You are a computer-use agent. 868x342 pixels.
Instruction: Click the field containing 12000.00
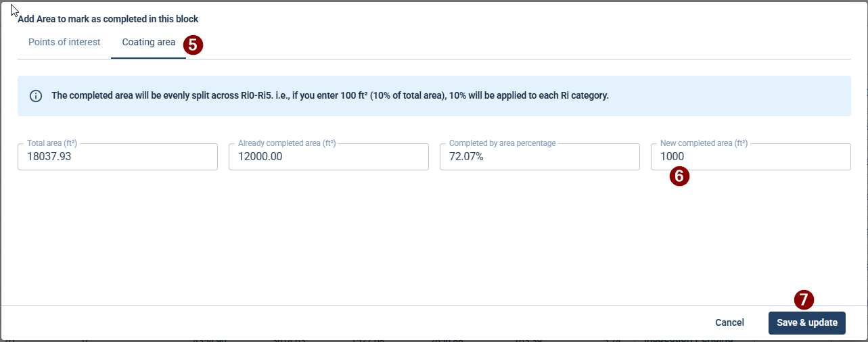click(x=328, y=157)
